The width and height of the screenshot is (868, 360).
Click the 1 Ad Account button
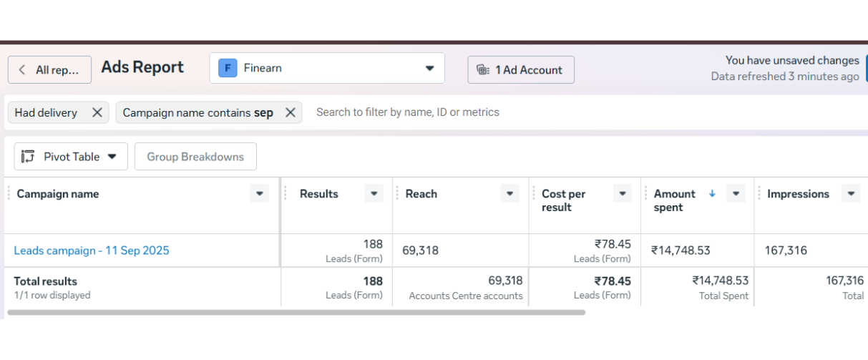click(x=520, y=69)
